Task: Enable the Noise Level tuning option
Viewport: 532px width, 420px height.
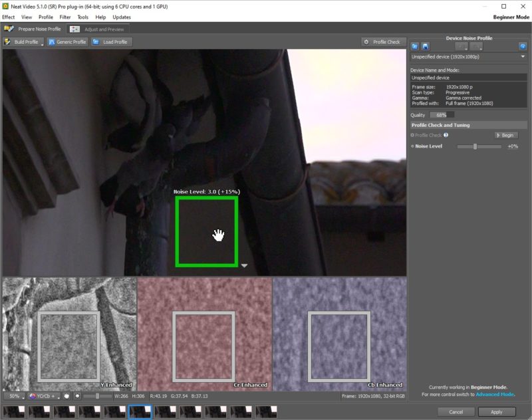Action: coord(412,146)
